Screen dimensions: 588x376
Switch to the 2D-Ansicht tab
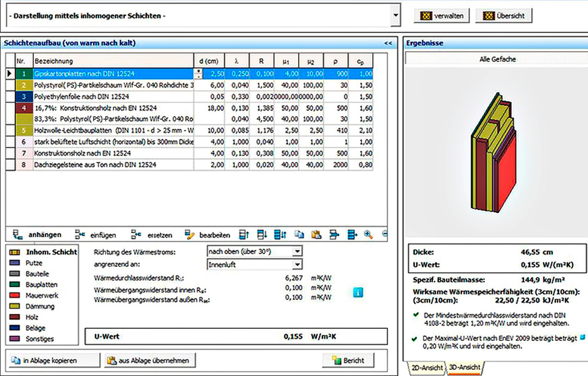point(426,367)
